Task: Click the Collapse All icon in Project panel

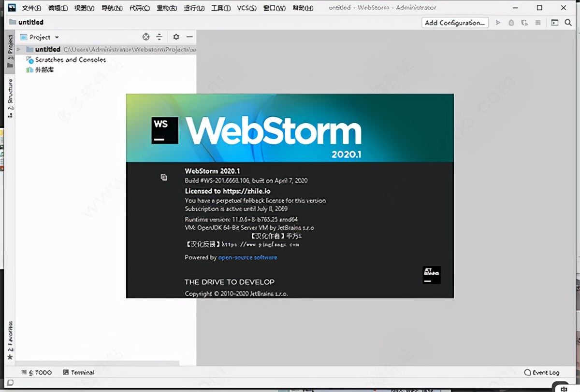Action: [x=159, y=37]
